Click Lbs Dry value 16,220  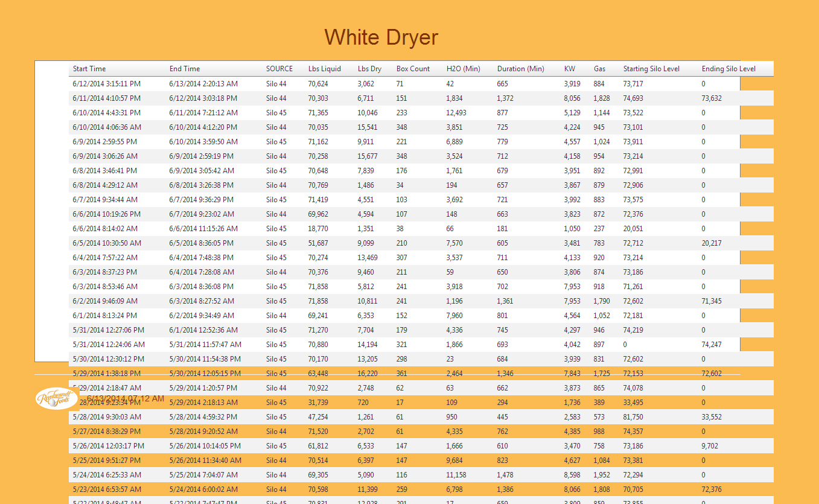(x=368, y=374)
